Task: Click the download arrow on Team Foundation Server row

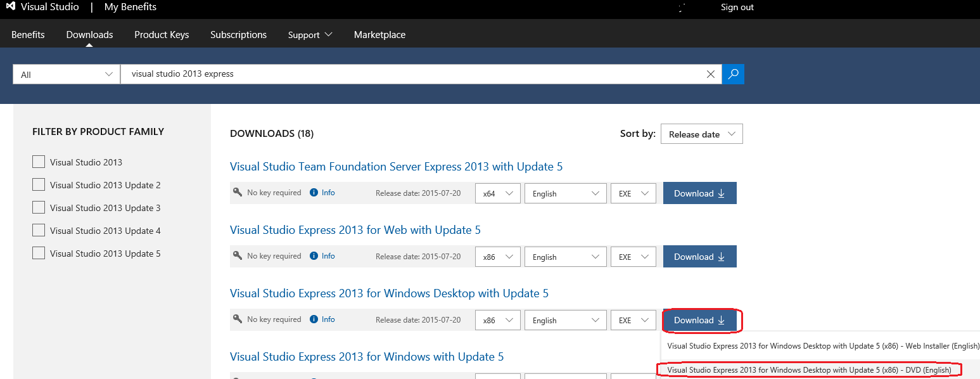Action: point(722,193)
